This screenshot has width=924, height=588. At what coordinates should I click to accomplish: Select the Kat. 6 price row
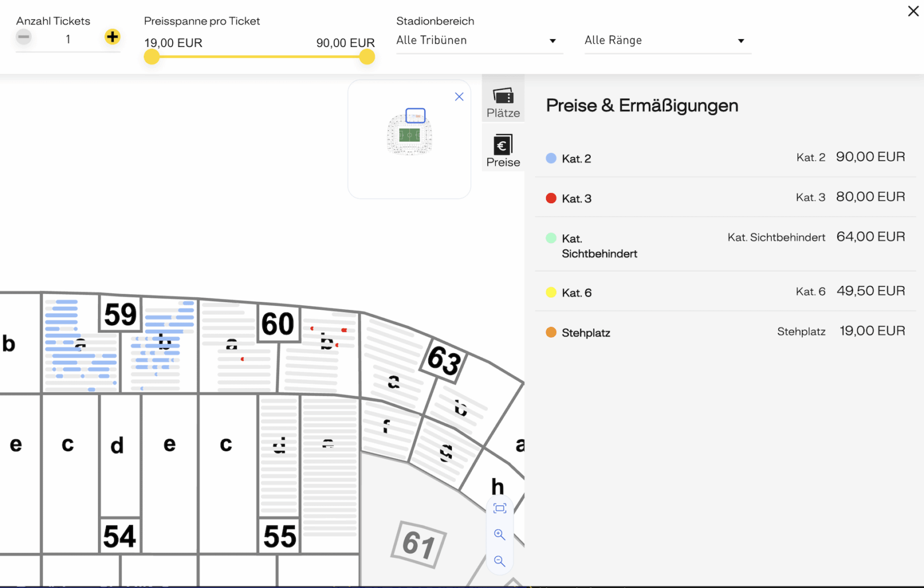[x=722, y=292]
